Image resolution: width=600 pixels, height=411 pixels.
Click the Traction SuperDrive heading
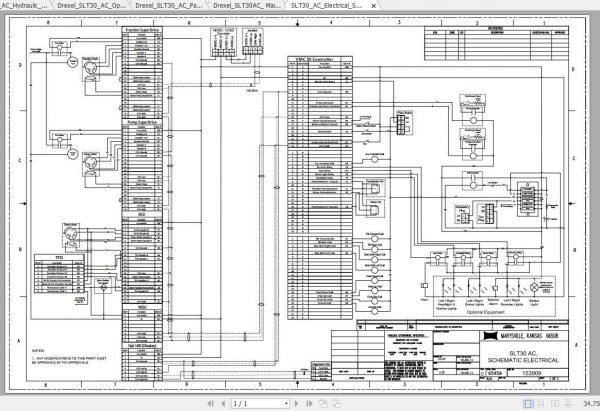[x=142, y=29]
